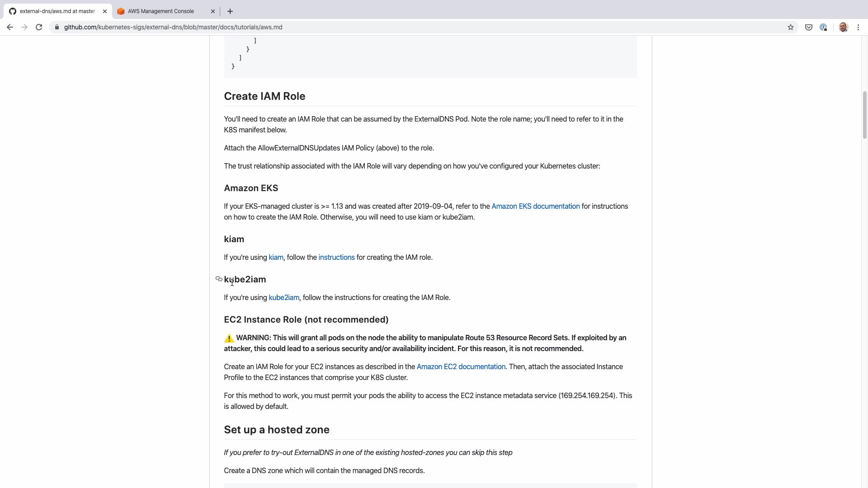The image size is (868, 488).
Task: Open new tab with plus button
Action: pyautogui.click(x=230, y=11)
